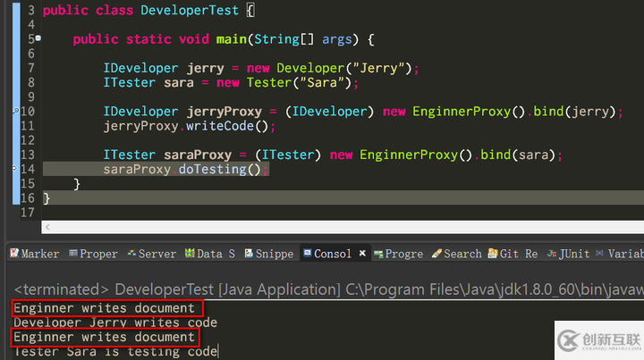Viewport: 644px width, 360px height.
Task: Click the Progress tab icon
Action: click(x=378, y=255)
